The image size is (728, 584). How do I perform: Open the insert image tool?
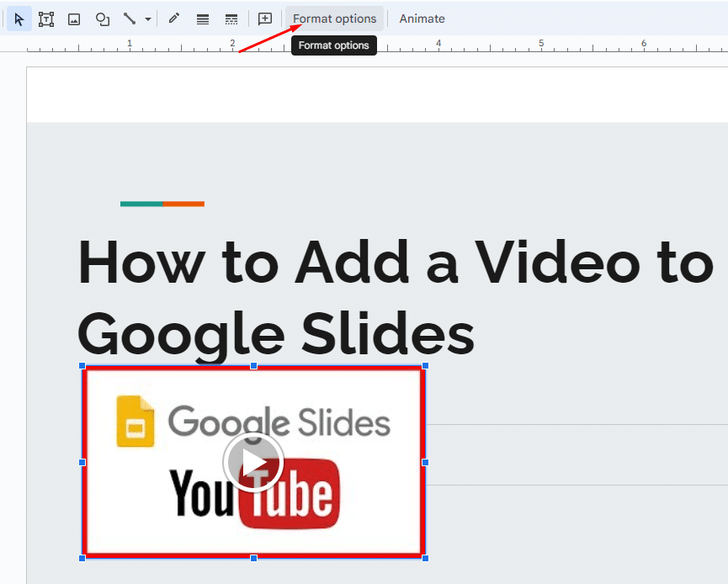(74, 19)
